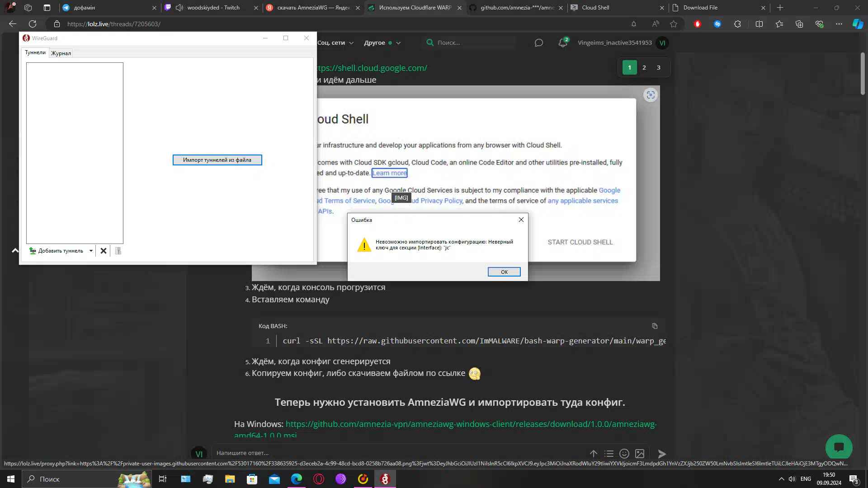This screenshot has width=868, height=488.
Task: Export tunnels to zip icon in WireGuard
Action: tap(118, 251)
